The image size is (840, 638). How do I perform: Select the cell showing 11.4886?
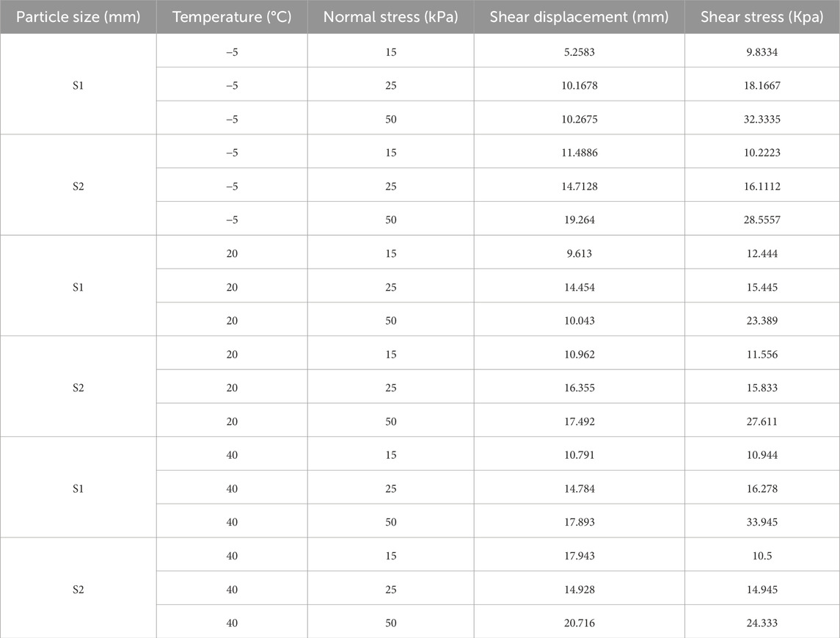pyautogui.click(x=579, y=153)
